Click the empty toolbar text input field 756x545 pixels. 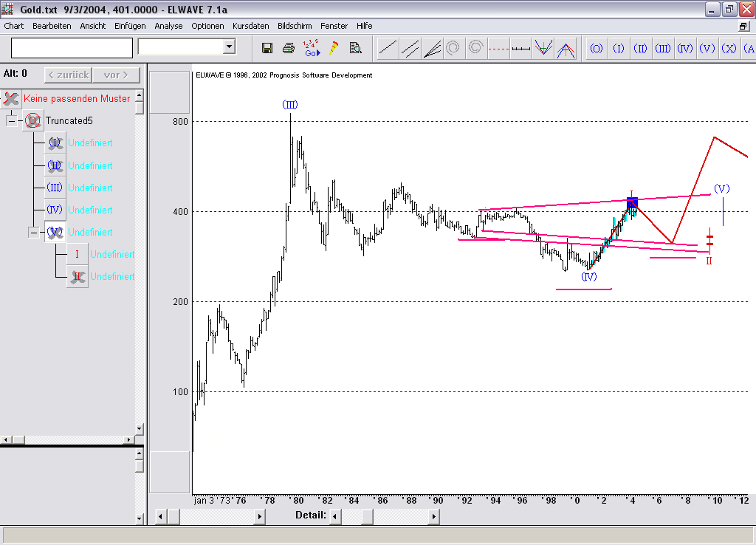tap(72, 47)
